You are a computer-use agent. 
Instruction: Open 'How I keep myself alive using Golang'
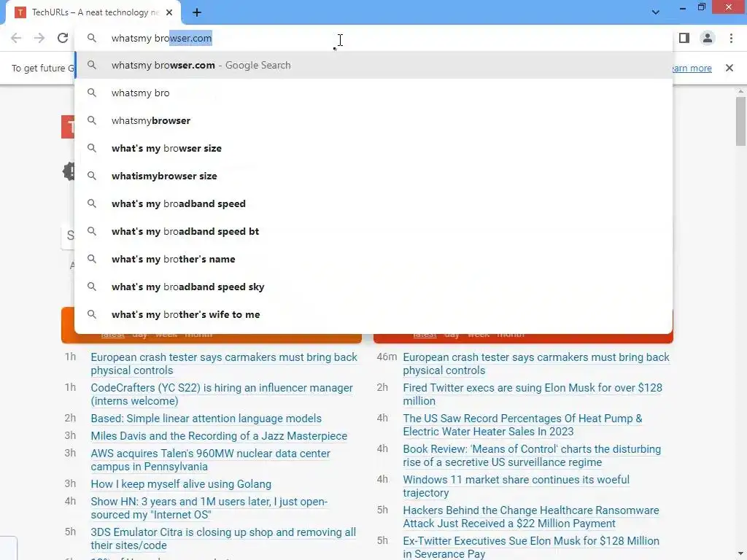[x=181, y=484]
